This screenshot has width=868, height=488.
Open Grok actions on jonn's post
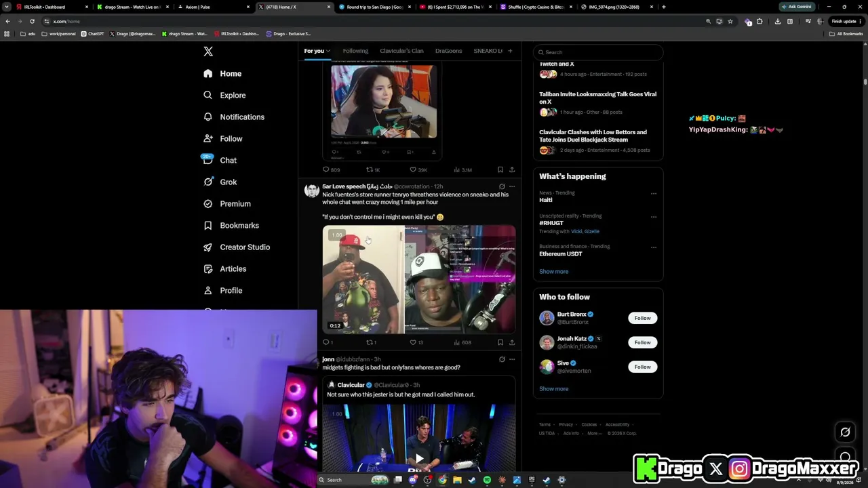tap(502, 359)
